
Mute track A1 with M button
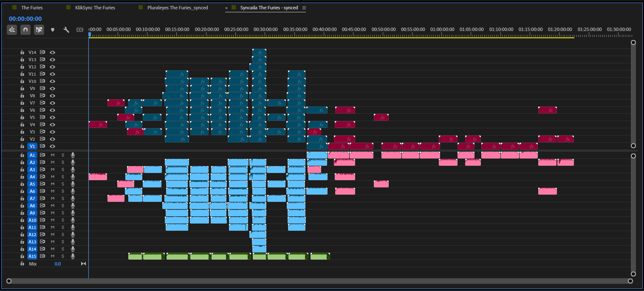[x=53, y=155]
